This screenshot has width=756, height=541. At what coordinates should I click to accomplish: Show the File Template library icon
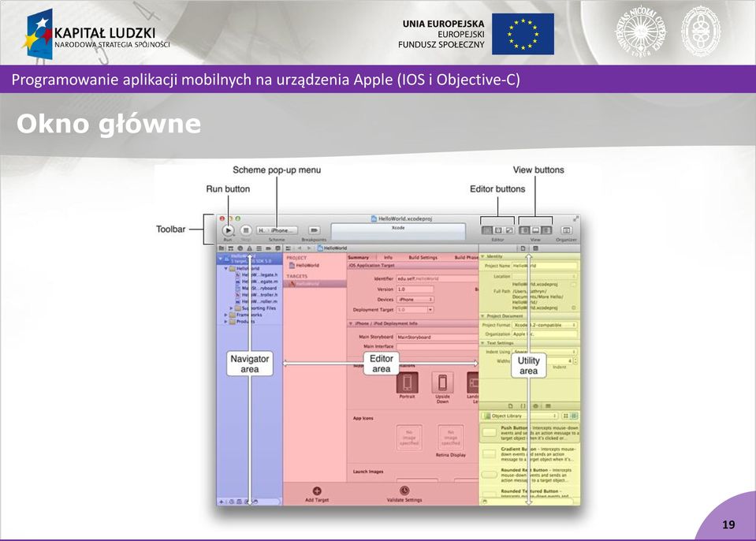tap(510, 406)
